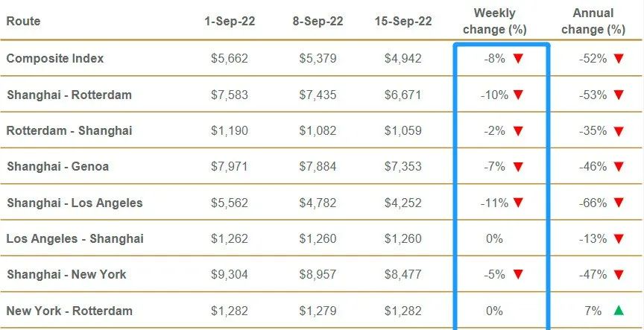
Task: Click the red arrow next to -66% annual change
Action: coord(618,203)
